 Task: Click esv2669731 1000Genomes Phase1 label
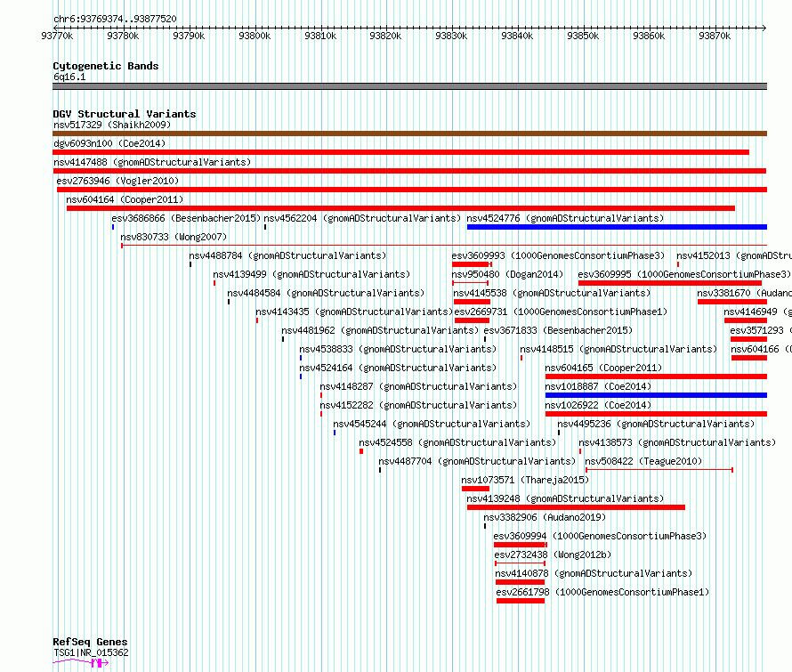[x=562, y=312]
